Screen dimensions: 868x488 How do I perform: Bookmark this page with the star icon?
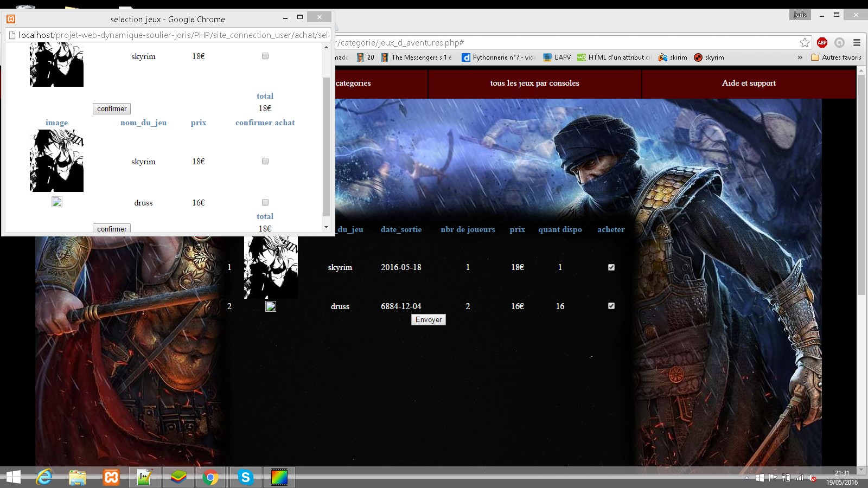click(805, 43)
